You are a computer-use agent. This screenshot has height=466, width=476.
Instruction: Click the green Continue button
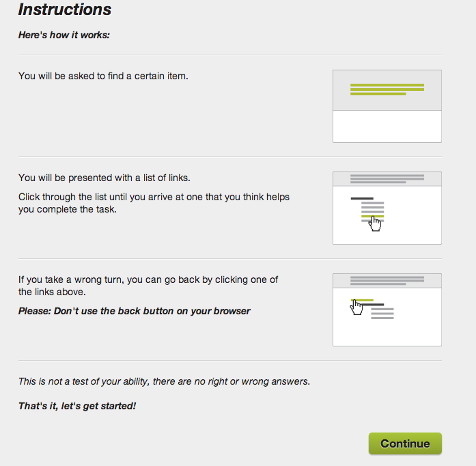coord(405,443)
